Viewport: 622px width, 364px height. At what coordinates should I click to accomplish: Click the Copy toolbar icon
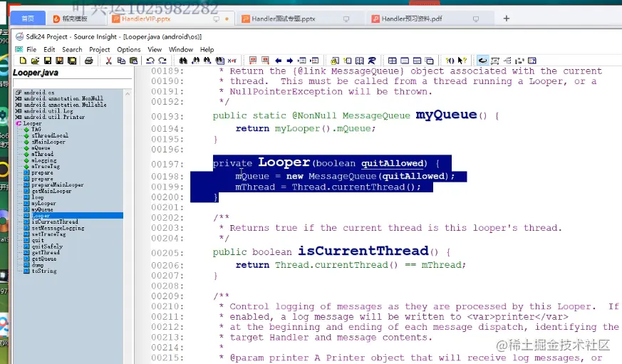click(x=121, y=61)
